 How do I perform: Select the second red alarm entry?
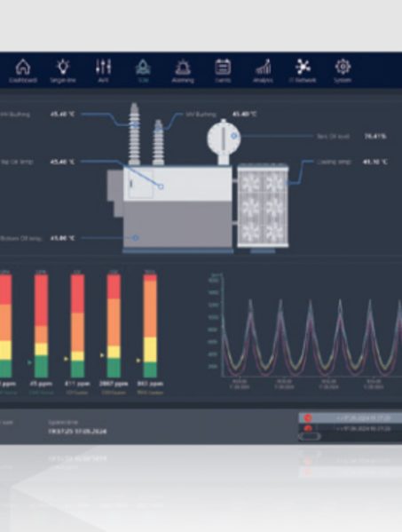pyautogui.click(x=351, y=428)
